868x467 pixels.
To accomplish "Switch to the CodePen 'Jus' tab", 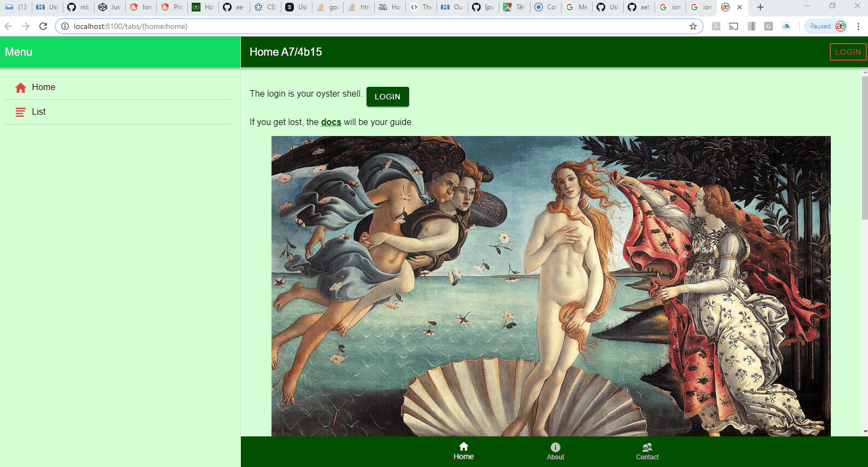I will click(109, 7).
